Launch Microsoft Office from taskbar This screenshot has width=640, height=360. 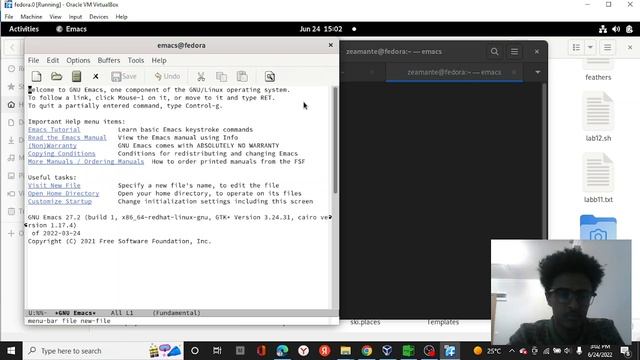point(261,351)
